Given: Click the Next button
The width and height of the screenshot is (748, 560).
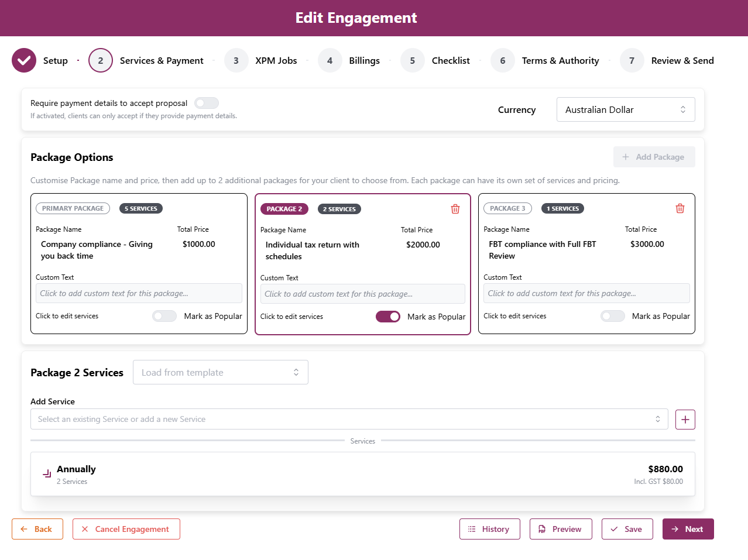Looking at the screenshot, I should click(688, 529).
